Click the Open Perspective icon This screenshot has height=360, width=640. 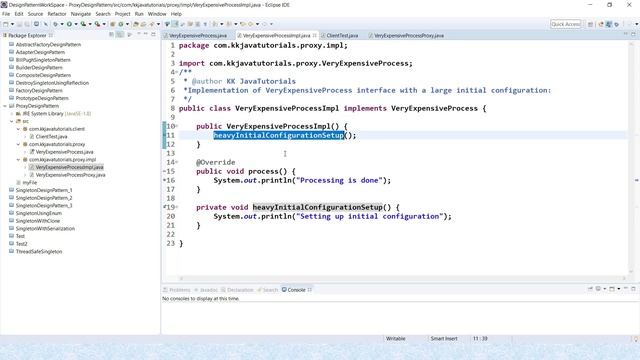(x=590, y=24)
